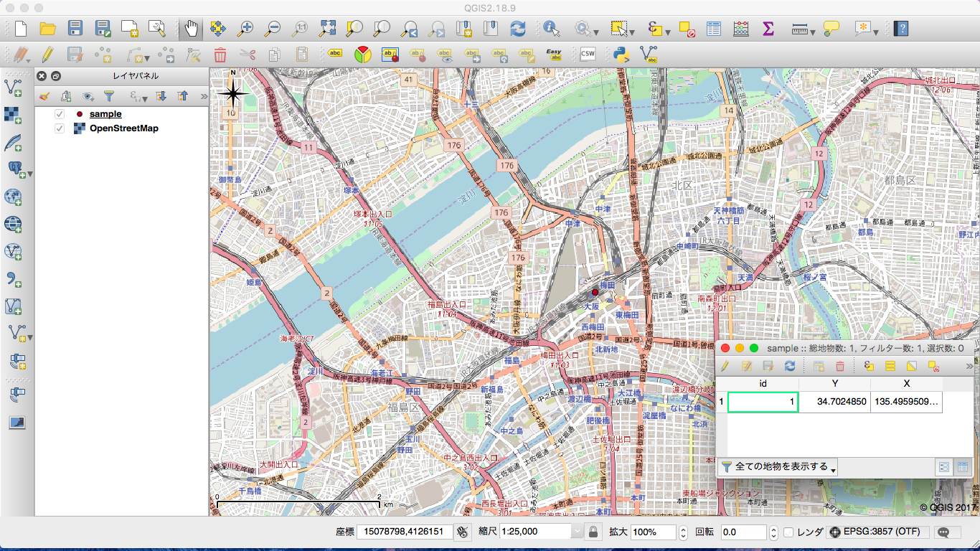Open the Field Calculator abacus icon
Viewport: 980px width, 551px height.
point(741,29)
